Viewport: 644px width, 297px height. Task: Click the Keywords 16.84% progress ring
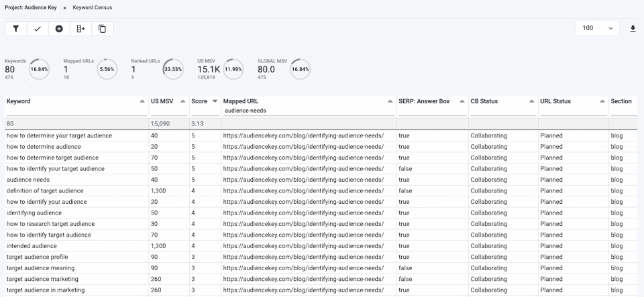[x=40, y=69]
